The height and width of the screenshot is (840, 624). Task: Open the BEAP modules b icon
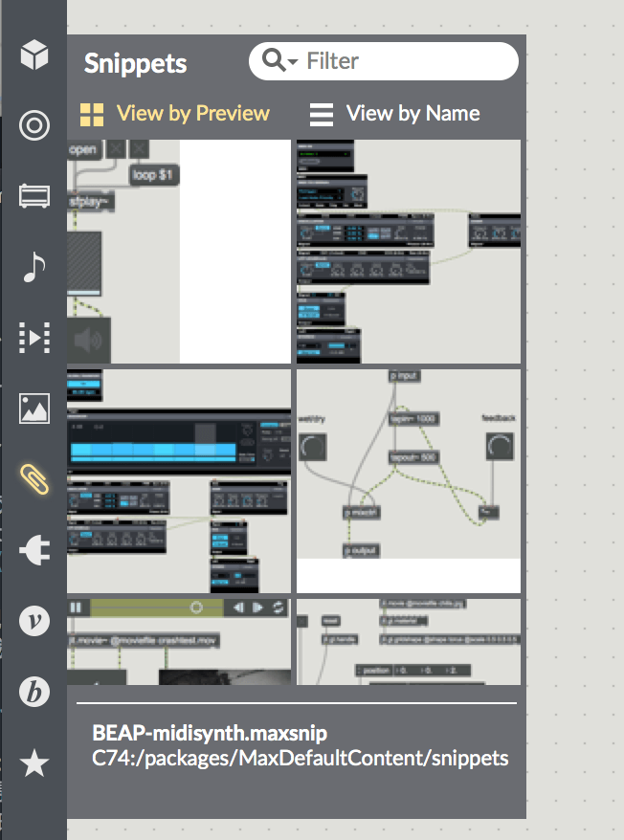(x=34, y=692)
